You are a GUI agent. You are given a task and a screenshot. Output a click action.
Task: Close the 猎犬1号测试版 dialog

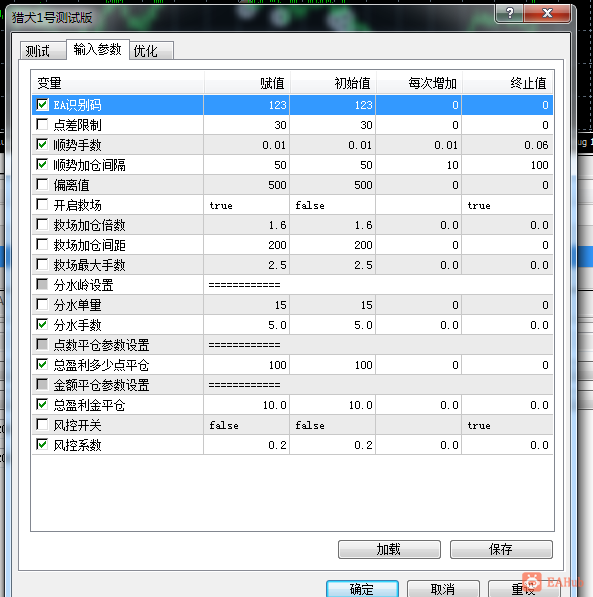click(547, 14)
